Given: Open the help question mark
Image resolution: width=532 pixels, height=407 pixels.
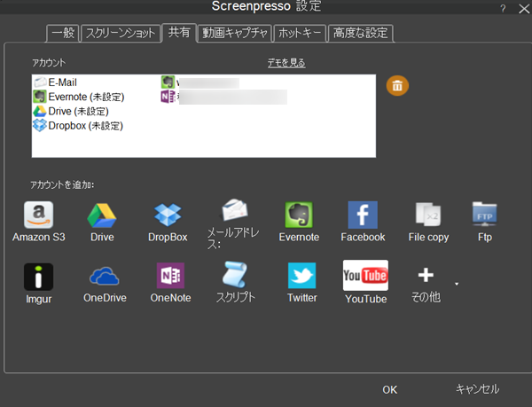Looking at the screenshot, I should click(x=503, y=8).
